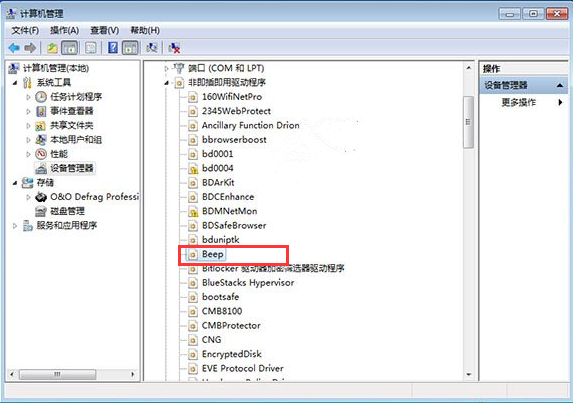Click the Up one level folder icon
The width and height of the screenshot is (573, 403).
pyautogui.click(x=52, y=48)
